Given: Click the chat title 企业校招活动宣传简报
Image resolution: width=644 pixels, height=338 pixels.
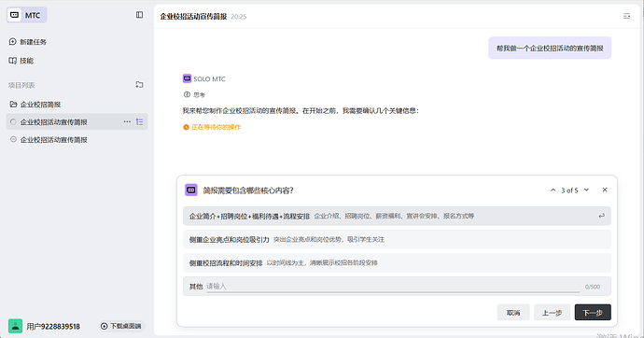Looking at the screenshot, I should click(x=193, y=17).
